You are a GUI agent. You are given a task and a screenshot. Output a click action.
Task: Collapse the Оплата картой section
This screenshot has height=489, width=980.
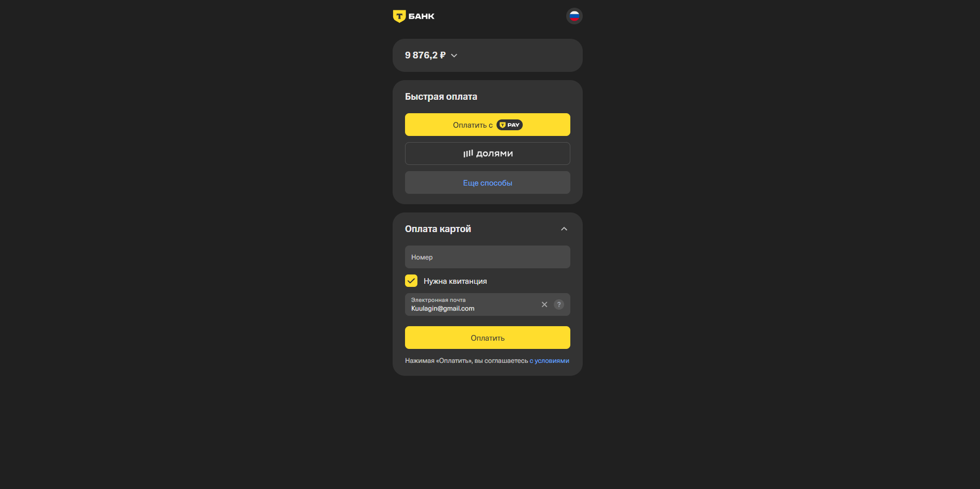click(x=564, y=229)
